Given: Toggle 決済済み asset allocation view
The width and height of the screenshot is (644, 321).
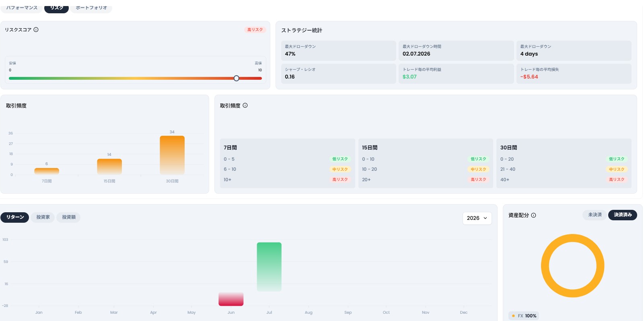Looking at the screenshot, I should click(622, 215).
